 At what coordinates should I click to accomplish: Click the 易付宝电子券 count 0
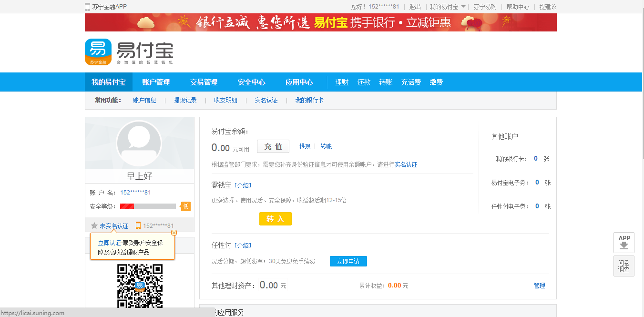(x=537, y=182)
